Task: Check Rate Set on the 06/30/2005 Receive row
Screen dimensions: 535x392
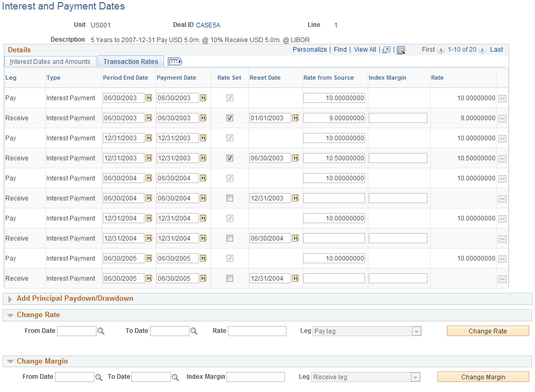Action: [x=230, y=278]
